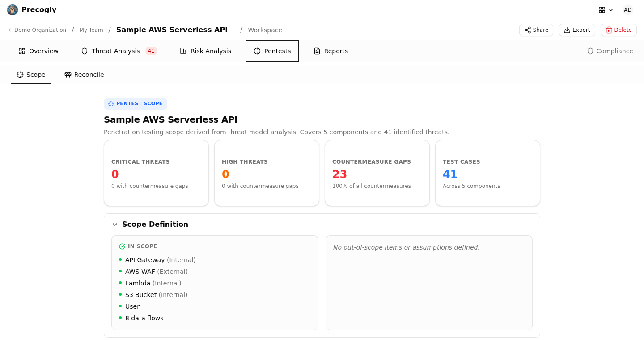Screen dimensions: 644x340
Task: Click the Precogly logo icon
Action: (x=13, y=10)
